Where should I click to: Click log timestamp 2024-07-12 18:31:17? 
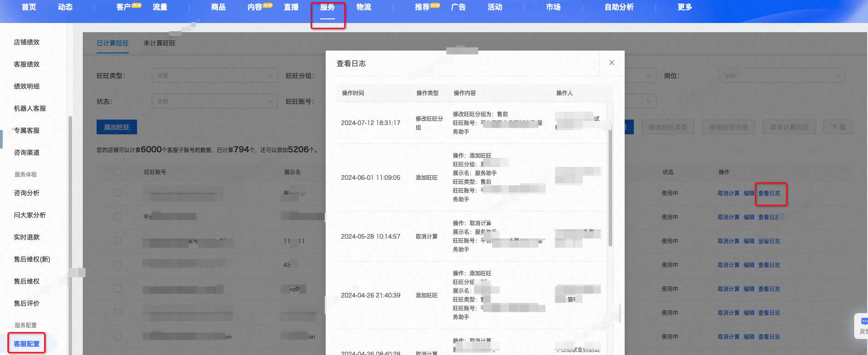[x=371, y=123]
